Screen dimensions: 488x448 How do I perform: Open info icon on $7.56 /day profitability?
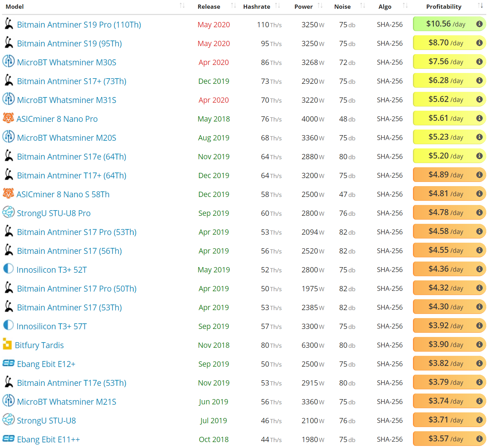pyautogui.click(x=480, y=61)
